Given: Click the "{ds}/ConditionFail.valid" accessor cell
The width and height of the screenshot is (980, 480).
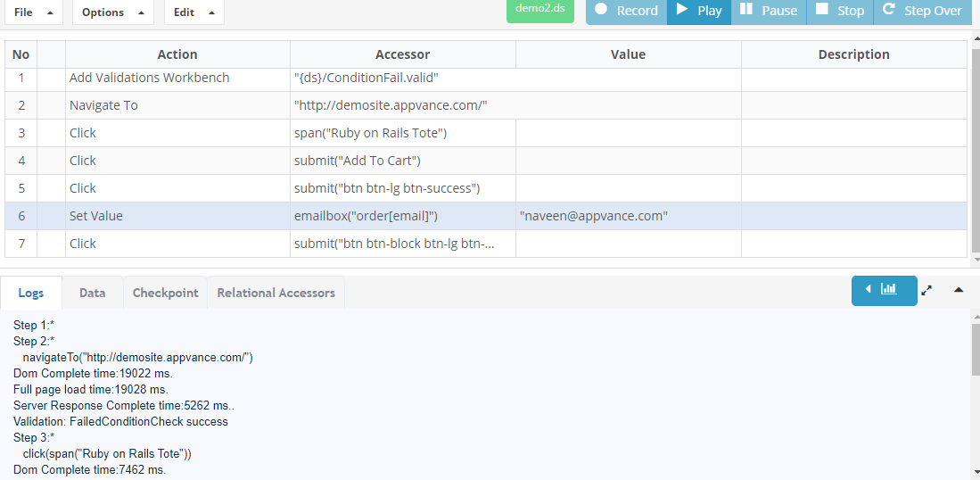Looking at the screenshot, I should click(515, 79).
